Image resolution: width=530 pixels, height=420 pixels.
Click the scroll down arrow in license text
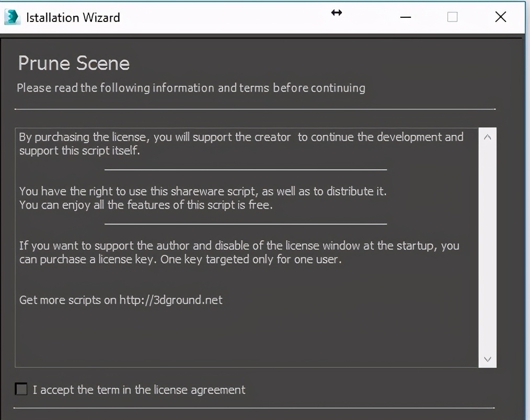(x=488, y=359)
